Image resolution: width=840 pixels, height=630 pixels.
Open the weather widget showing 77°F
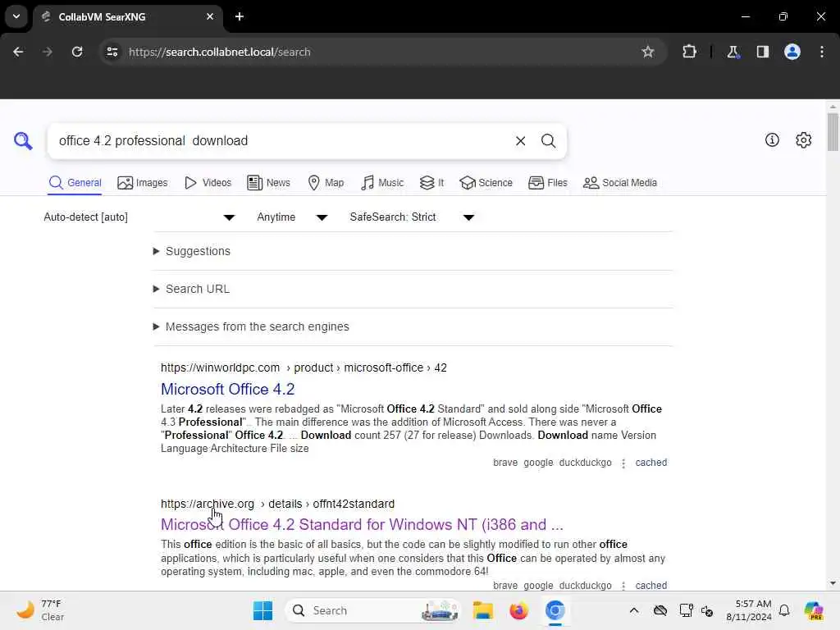pos(39,610)
